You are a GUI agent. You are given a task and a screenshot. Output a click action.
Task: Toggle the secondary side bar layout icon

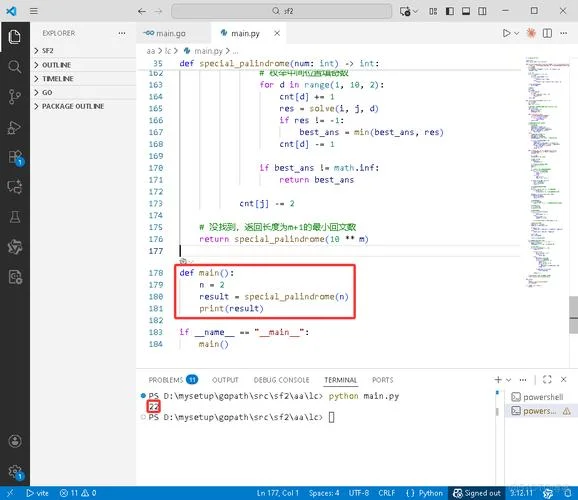tap(482, 11)
